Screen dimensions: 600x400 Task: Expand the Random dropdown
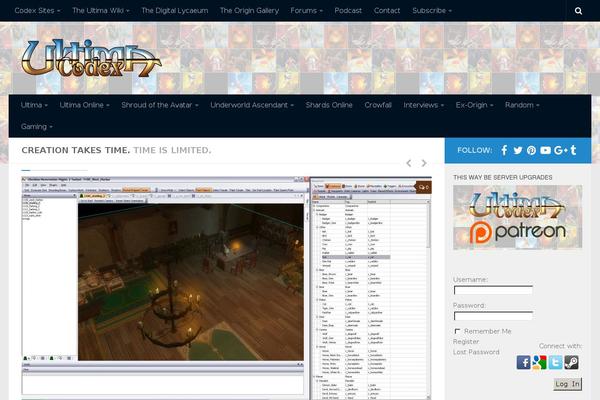click(x=522, y=105)
